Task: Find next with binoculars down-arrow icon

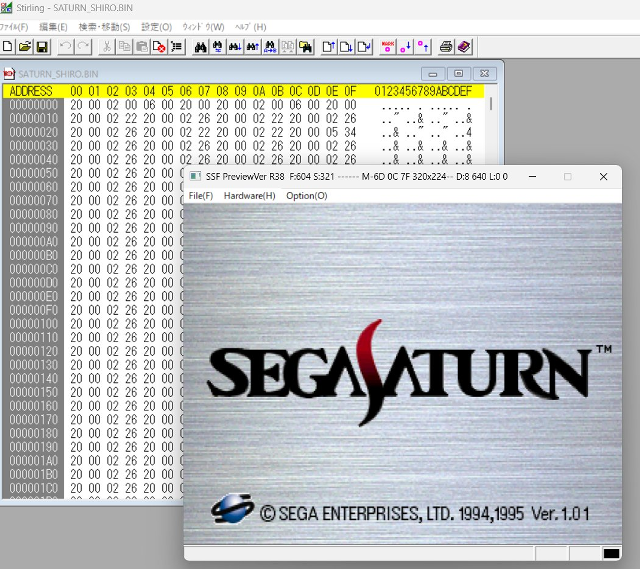Action: click(235, 47)
